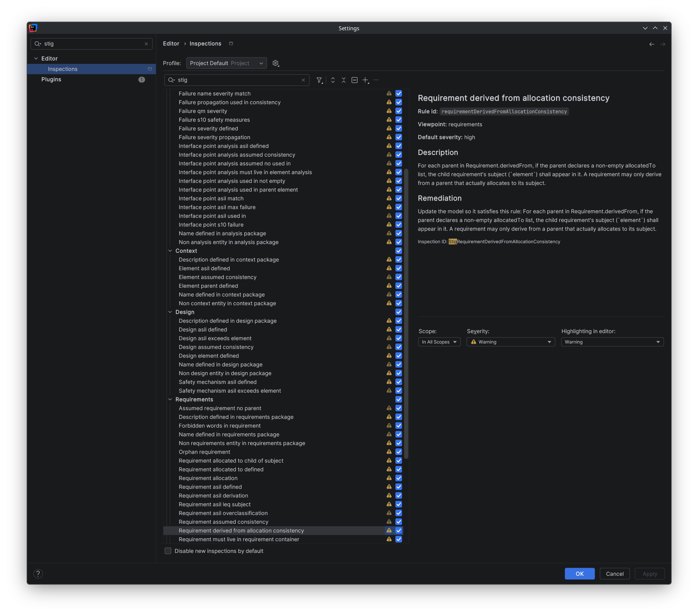This screenshot has height=616, width=698.
Task: Collapse the Editor section in sidebar
Action: pyautogui.click(x=36, y=59)
